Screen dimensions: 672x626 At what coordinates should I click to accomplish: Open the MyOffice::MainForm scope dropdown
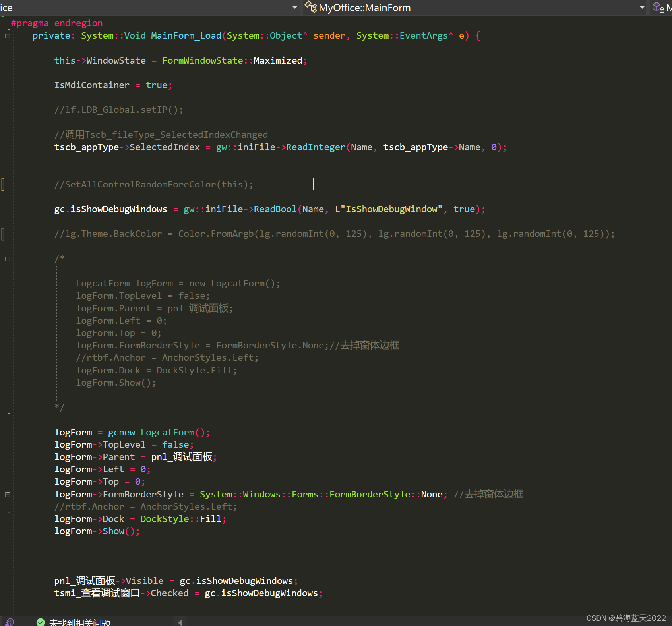click(x=643, y=7)
